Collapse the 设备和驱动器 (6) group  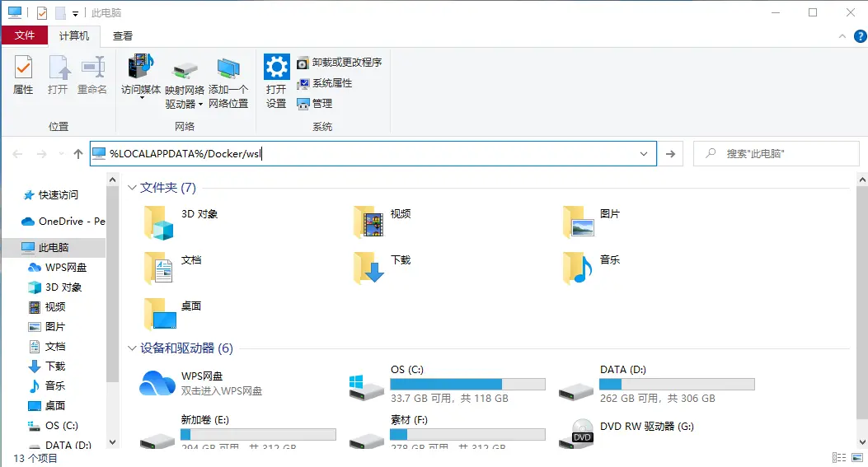point(132,348)
